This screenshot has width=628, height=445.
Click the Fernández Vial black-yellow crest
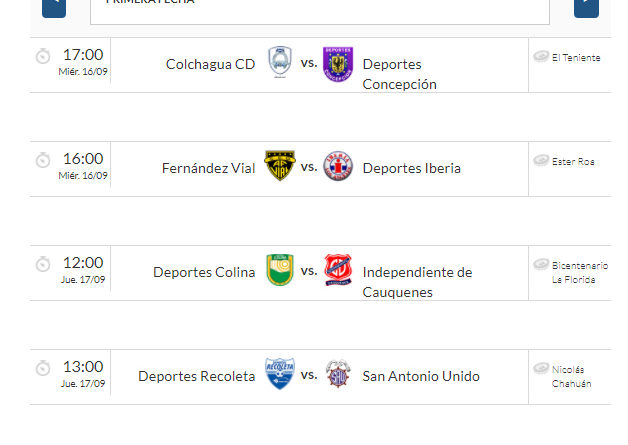click(x=280, y=166)
